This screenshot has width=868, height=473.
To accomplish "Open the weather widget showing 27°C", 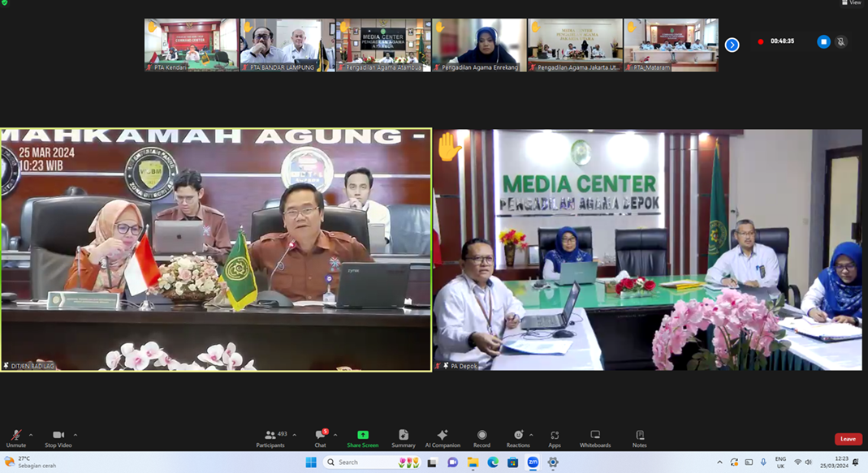I will point(31,462).
